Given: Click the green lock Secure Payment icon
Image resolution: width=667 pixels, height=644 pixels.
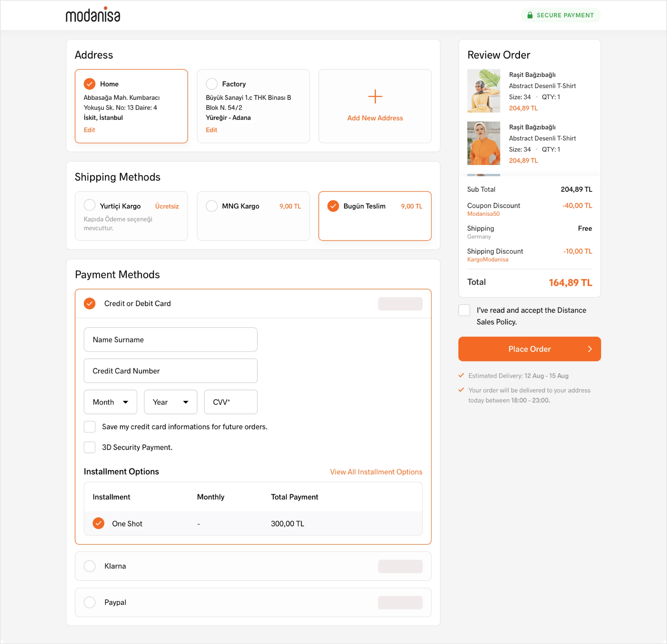Looking at the screenshot, I should click(x=529, y=15).
